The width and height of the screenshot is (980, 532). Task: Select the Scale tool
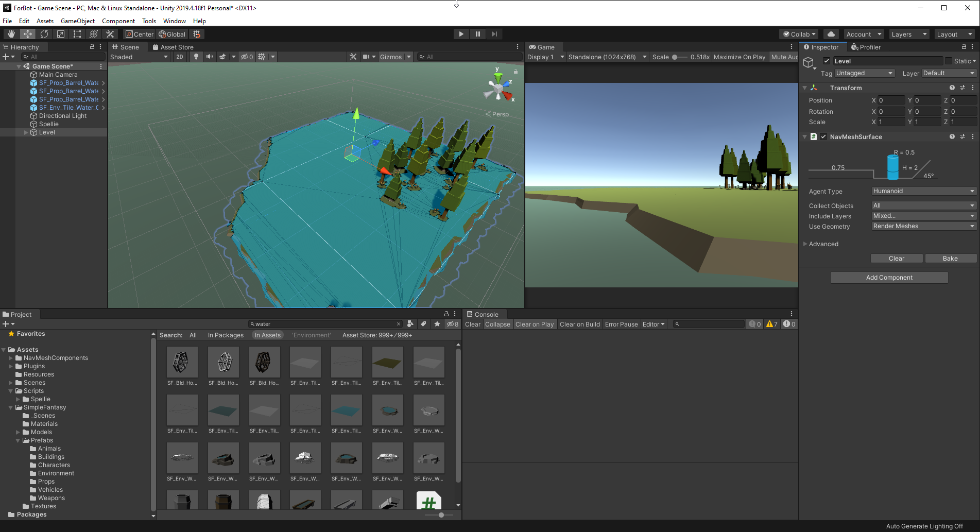pyautogui.click(x=61, y=34)
